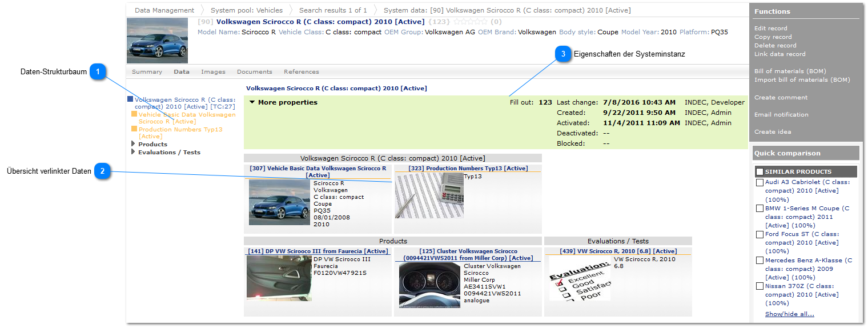Click Copy record in Functions panel
The height and width of the screenshot is (328, 868).
[773, 37]
